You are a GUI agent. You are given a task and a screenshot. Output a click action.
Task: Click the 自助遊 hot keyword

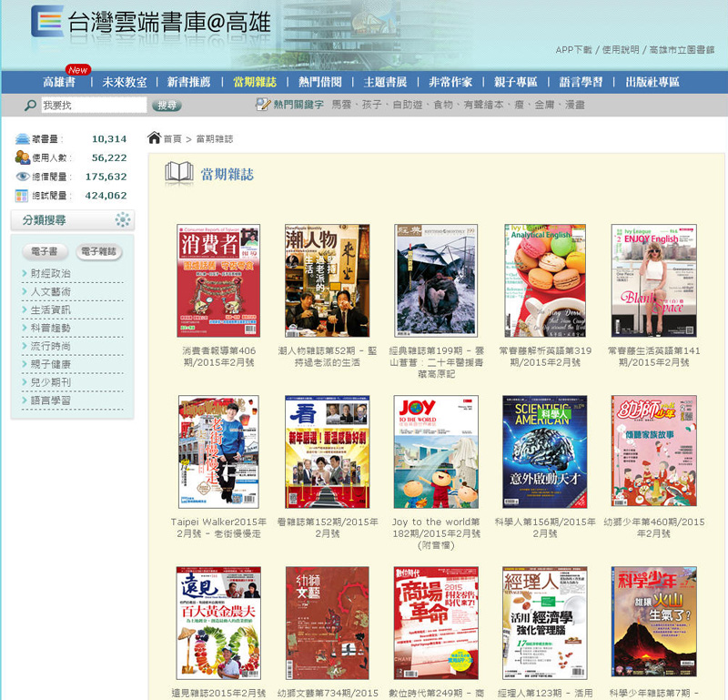[407, 105]
